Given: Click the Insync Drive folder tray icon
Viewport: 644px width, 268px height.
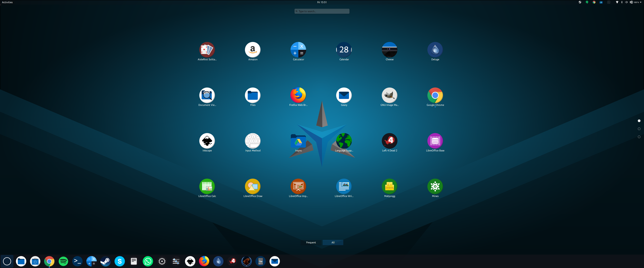Looking at the screenshot, I should tap(601, 2).
